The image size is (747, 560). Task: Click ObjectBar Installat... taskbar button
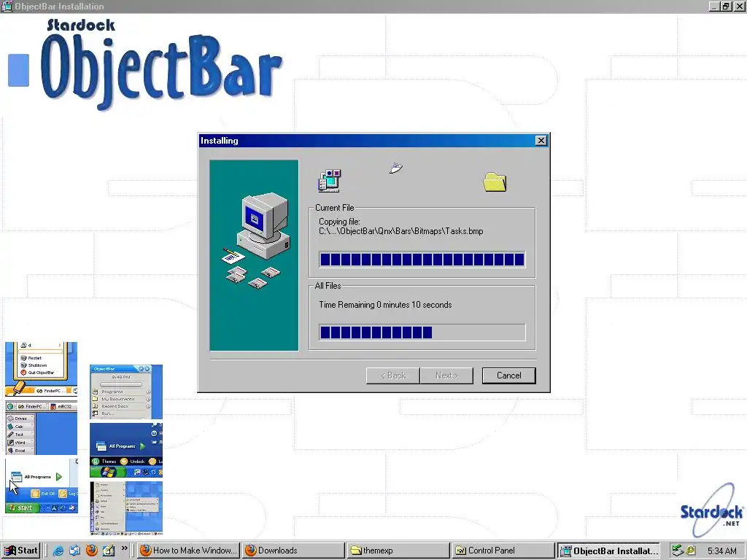coord(608,551)
